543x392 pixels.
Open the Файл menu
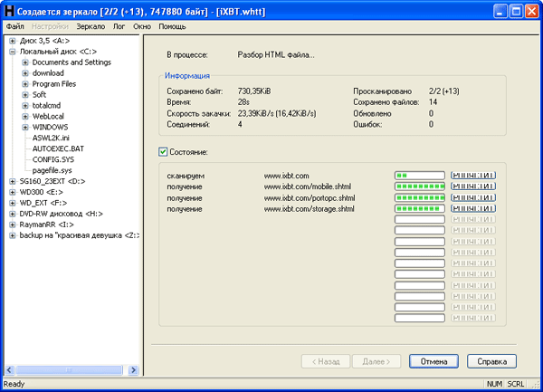(14, 26)
